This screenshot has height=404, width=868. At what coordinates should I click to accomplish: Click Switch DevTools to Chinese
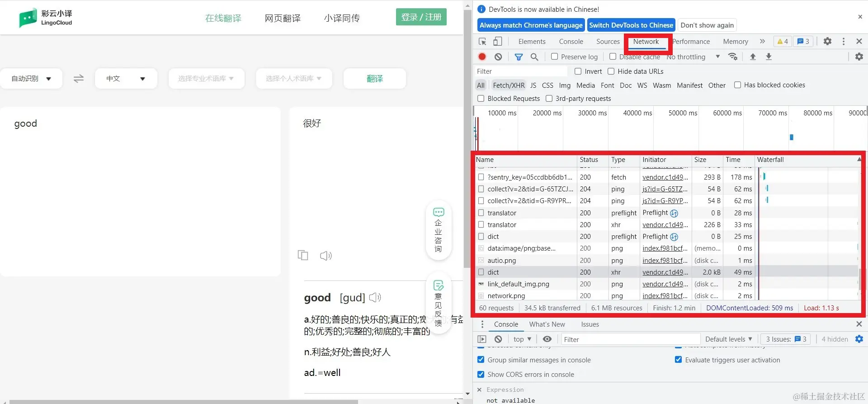[x=631, y=25]
